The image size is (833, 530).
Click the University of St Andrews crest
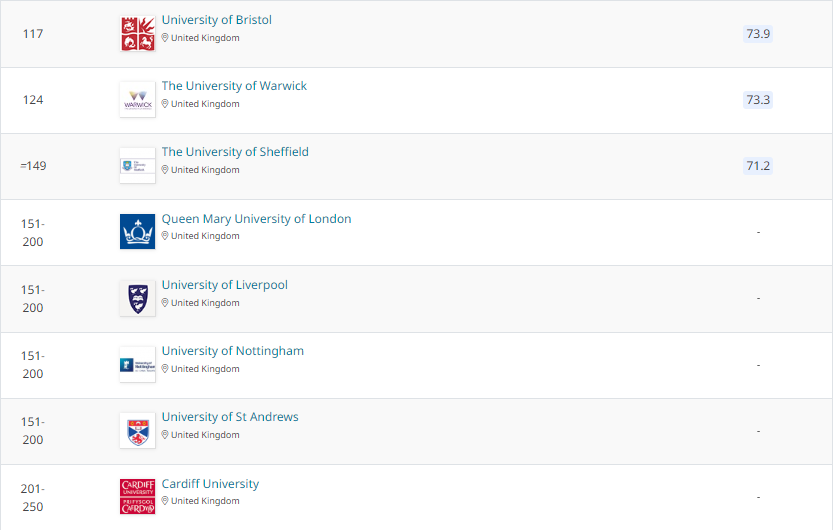(137, 431)
